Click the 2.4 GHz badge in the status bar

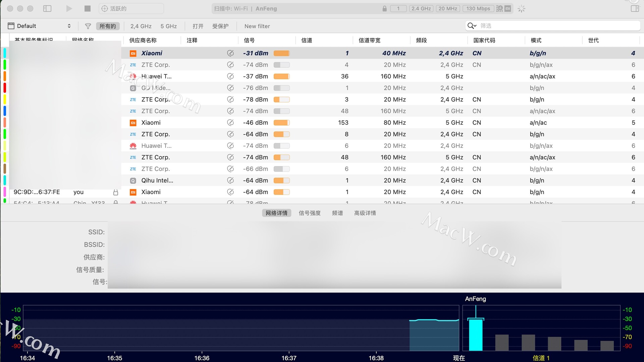coord(421,8)
